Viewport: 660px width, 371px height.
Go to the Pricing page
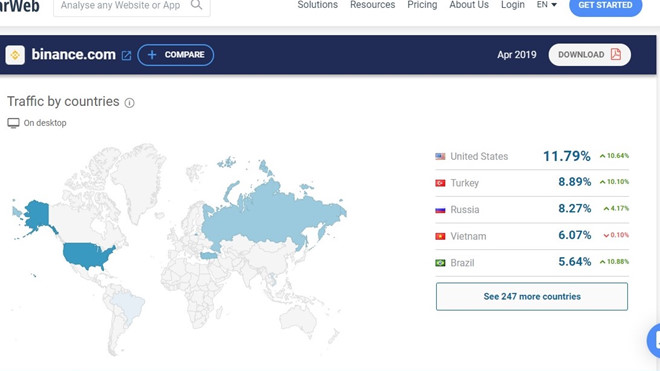tap(422, 5)
